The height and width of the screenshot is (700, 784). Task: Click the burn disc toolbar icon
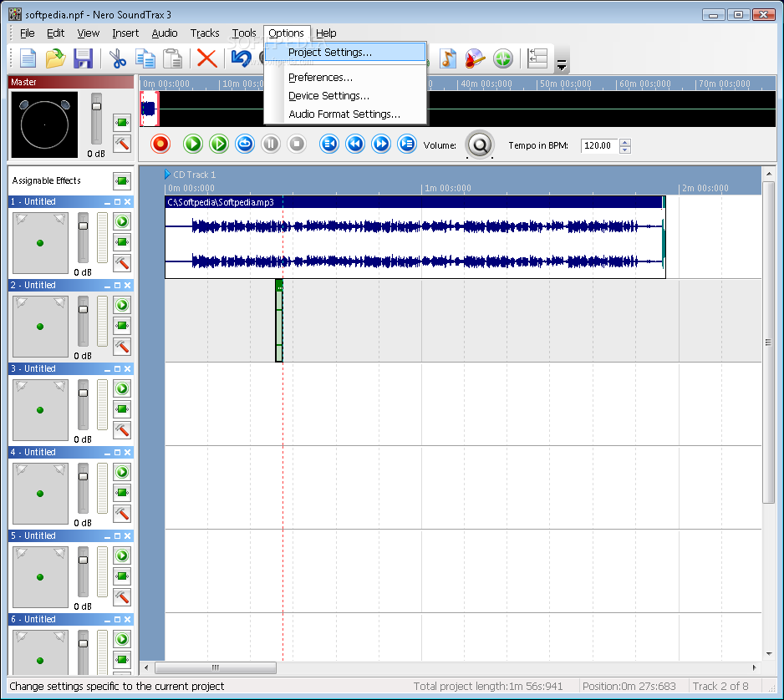click(x=475, y=58)
